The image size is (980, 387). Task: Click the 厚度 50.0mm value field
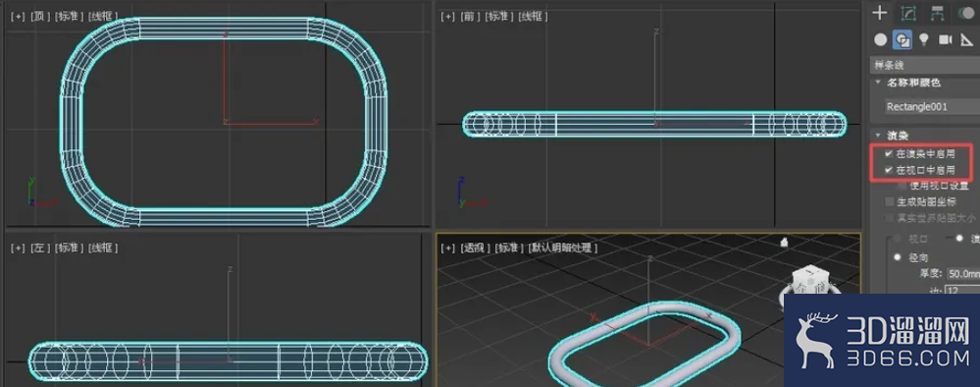pos(963,274)
